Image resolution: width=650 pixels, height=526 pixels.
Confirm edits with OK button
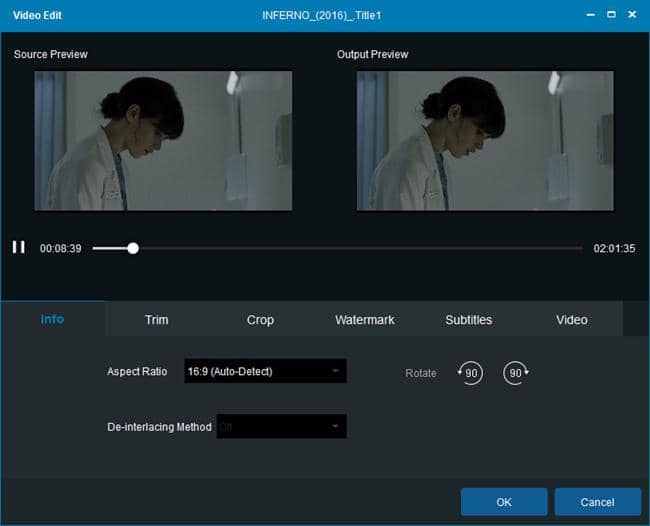coord(504,502)
